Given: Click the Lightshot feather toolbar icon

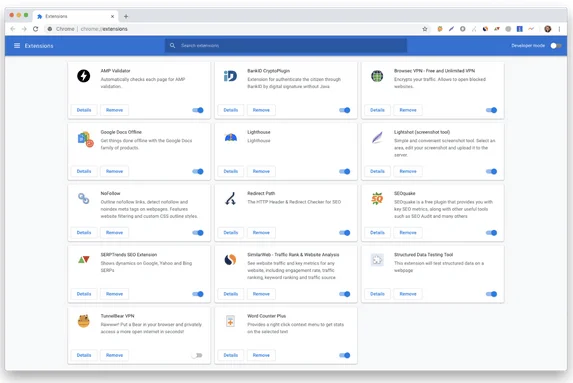Looking at the screenshot, I should coord(451,29).
